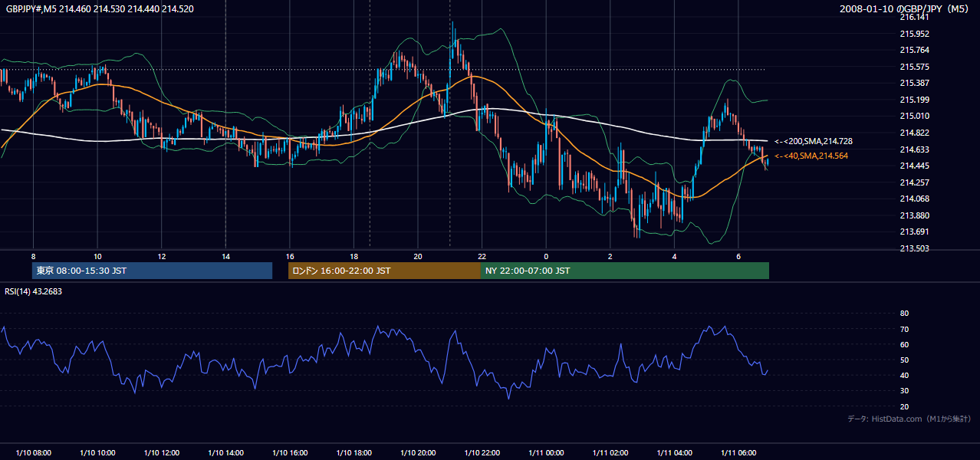Screen dimensions: 980x460
Task: Click price axis value 215.199
Action: [x=914, y=100]
